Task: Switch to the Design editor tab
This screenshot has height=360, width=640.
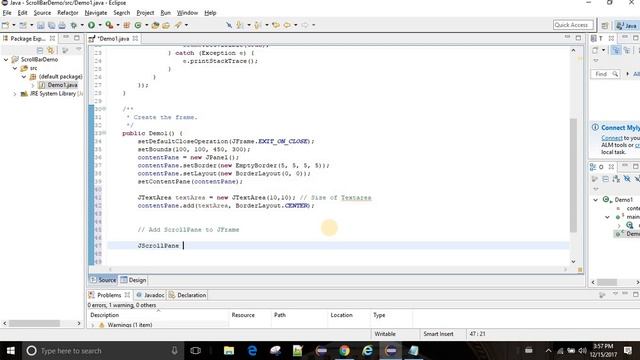Action: [133, 280]
